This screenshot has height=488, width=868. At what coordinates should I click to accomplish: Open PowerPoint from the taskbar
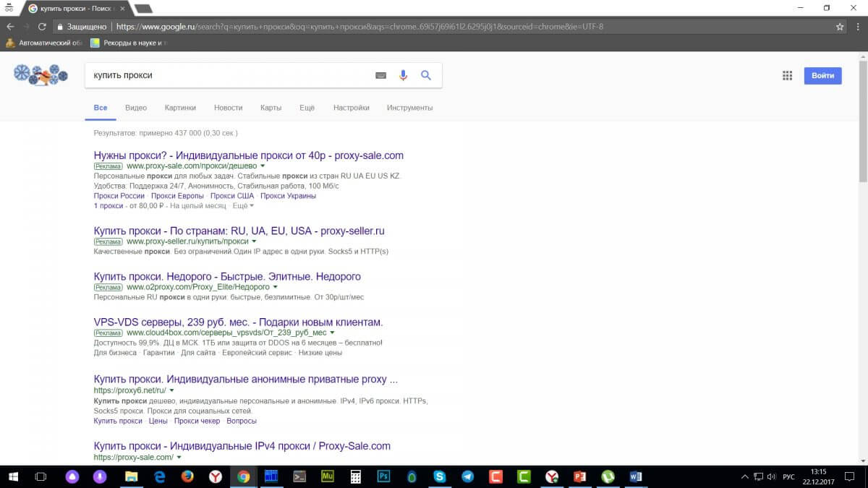point(579,477)
